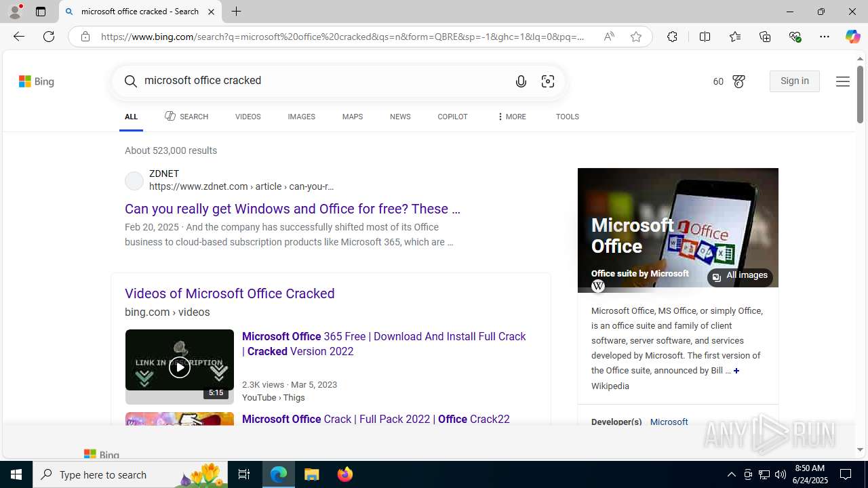The width and height of the screenshot is (868, 488).
Task: Open the notification center icon
Action: 846,474
